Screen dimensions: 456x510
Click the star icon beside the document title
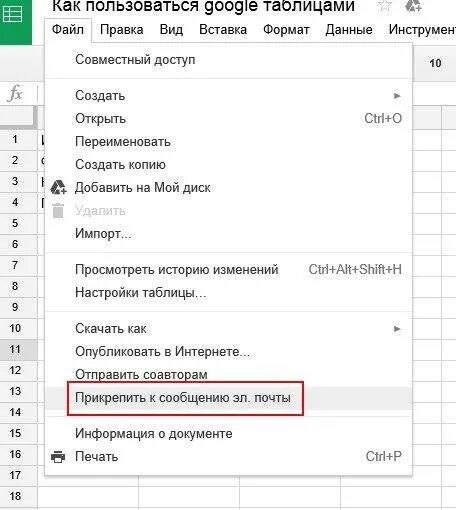click(x=384, y=6)
